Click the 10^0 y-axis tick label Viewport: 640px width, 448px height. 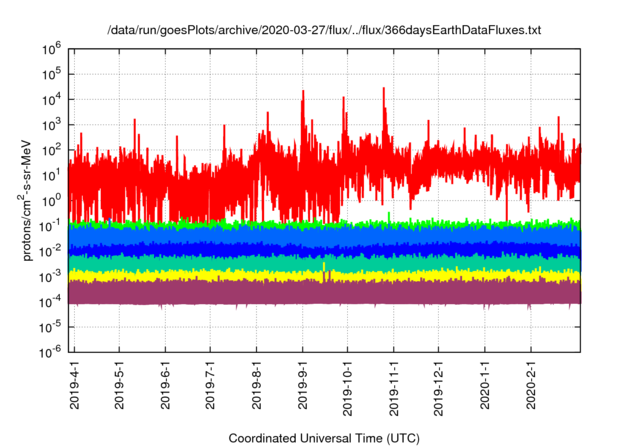click(x=51, y=200)
